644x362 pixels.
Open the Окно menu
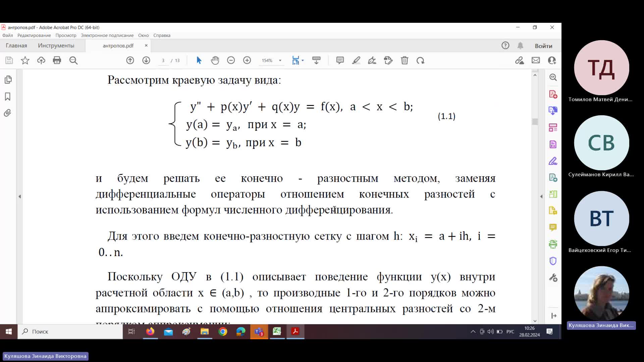(x=143, y=35)
